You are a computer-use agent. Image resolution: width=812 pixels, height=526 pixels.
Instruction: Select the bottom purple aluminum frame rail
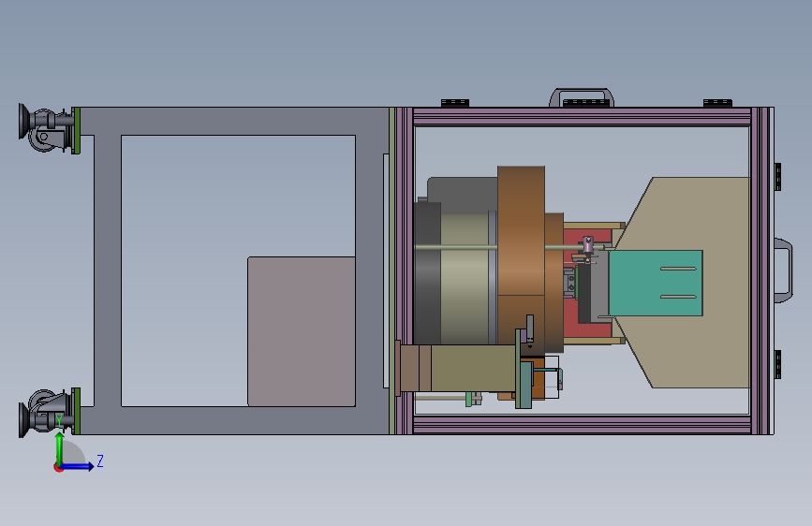582,425
